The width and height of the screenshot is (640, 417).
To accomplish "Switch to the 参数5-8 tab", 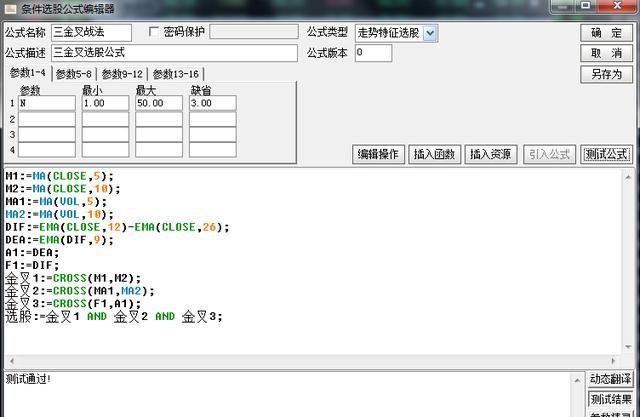I will (74, 74).
